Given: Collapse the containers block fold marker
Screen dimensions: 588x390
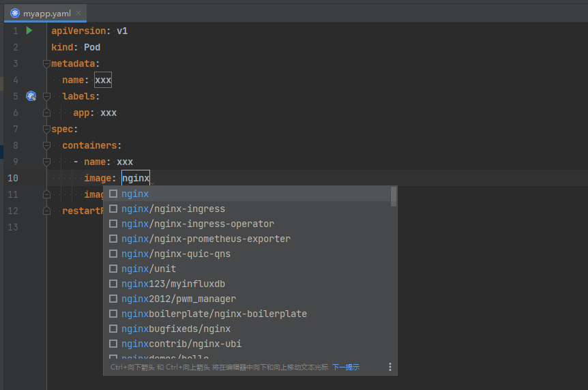Looking at the screenshot, I should point(46,145).
